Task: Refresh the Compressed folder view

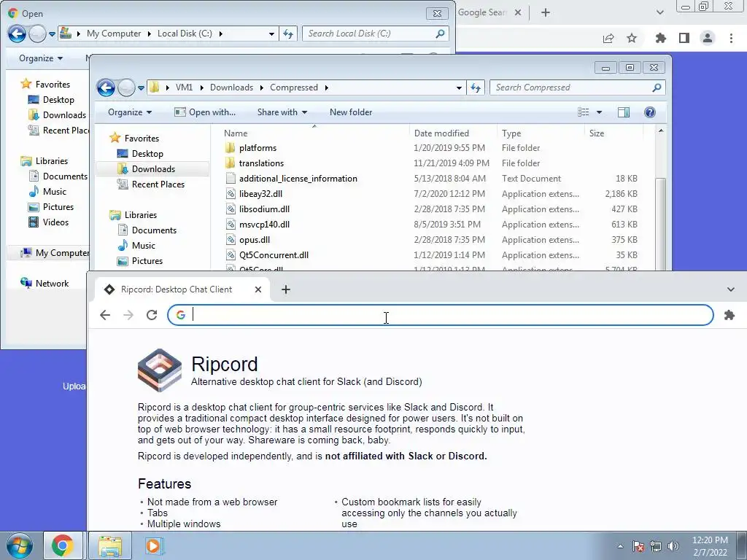Action: [x=475, y=87]
